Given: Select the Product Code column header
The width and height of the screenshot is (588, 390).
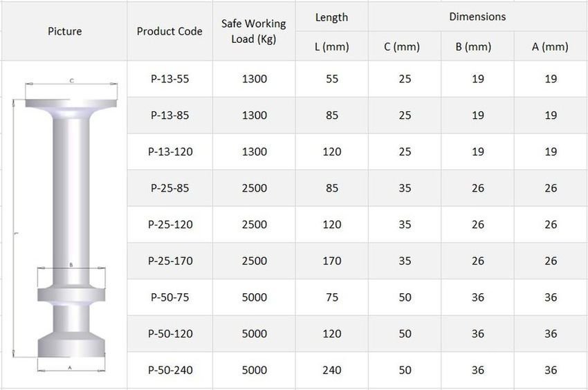Looking at the screenshot, I should point(169,31).
